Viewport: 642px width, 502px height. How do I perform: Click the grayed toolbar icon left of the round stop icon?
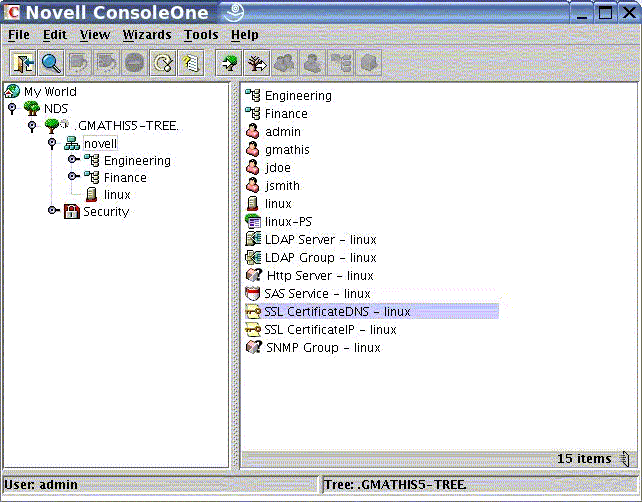(x=106, y=63)
